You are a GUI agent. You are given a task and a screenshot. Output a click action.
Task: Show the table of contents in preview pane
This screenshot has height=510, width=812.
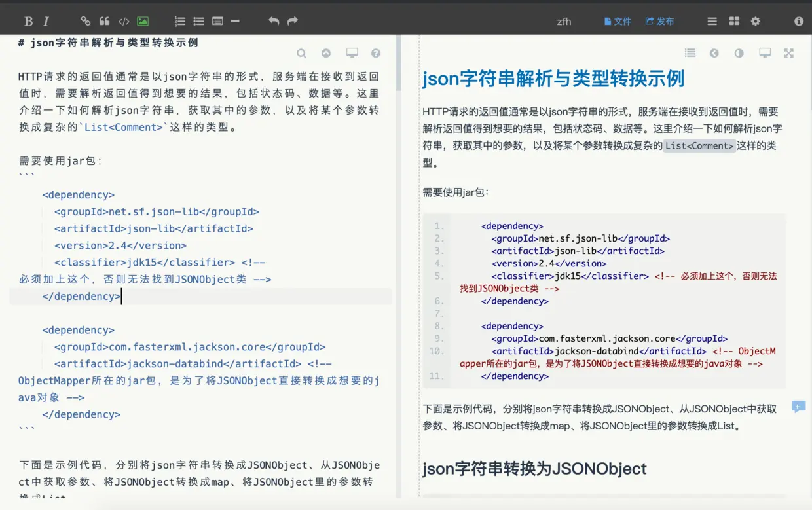tap(690, 53)
